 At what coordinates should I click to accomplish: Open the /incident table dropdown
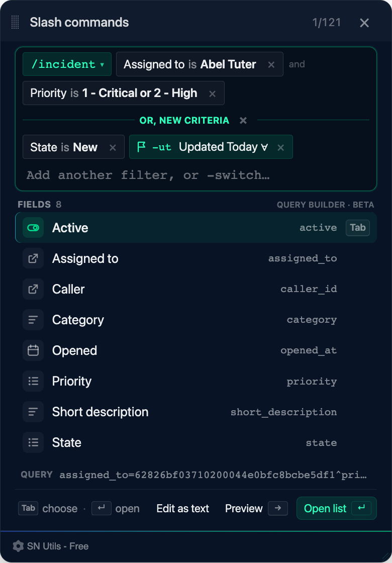click(x=67, y=64)
